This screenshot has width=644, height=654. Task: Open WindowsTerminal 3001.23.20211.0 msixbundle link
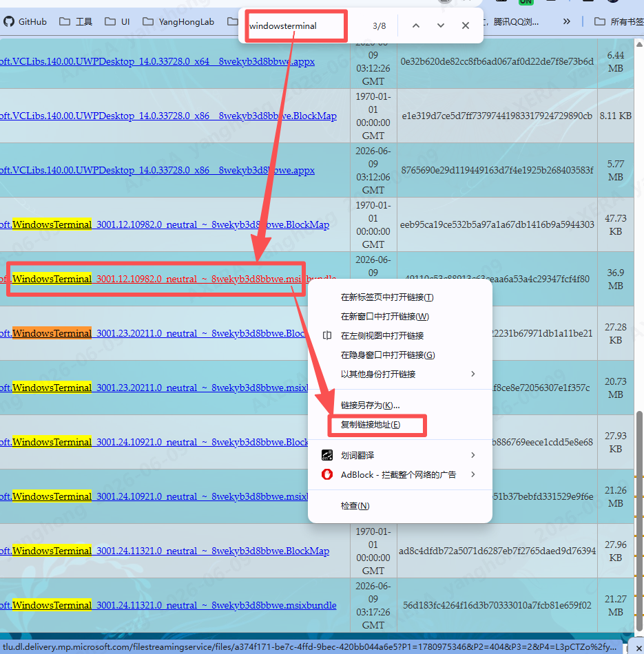(154, 388)
